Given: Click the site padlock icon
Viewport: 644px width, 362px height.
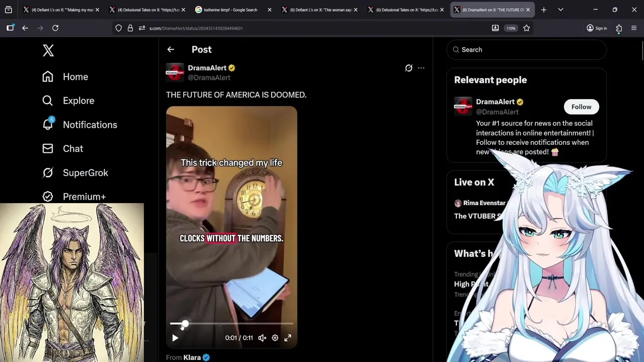Looking at the screenshot, I should (x=130, y=28).
